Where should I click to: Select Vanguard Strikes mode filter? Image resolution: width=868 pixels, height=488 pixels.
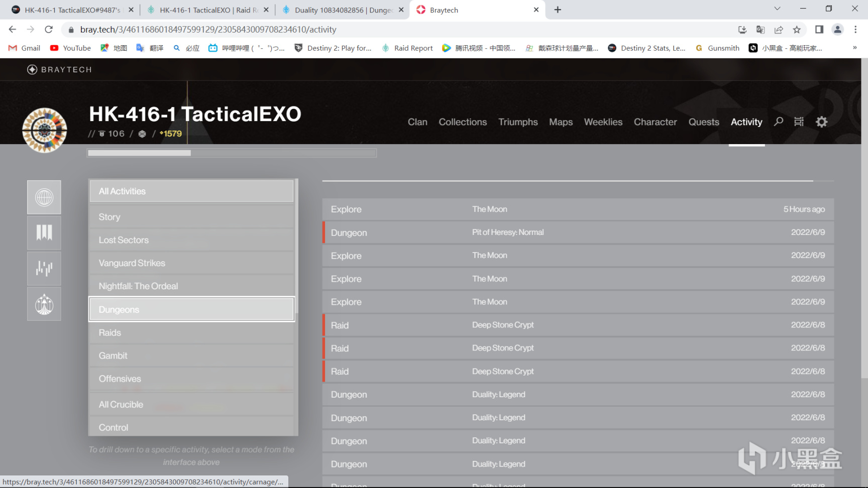coord(191,263)
